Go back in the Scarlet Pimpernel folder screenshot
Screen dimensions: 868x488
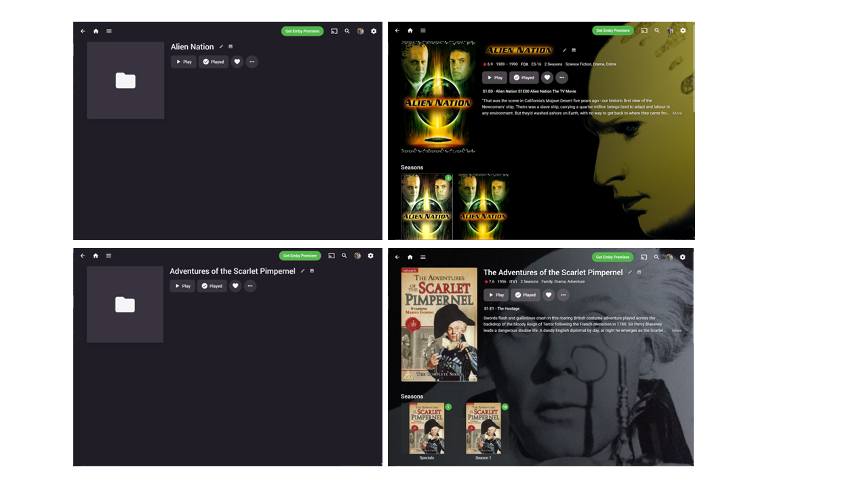[83, 256]
